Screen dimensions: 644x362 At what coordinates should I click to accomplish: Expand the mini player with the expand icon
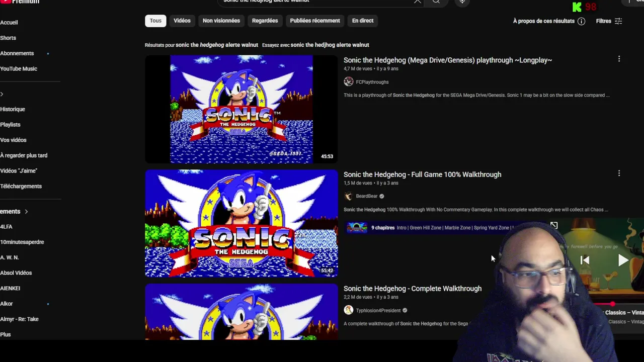click(554, 225)
